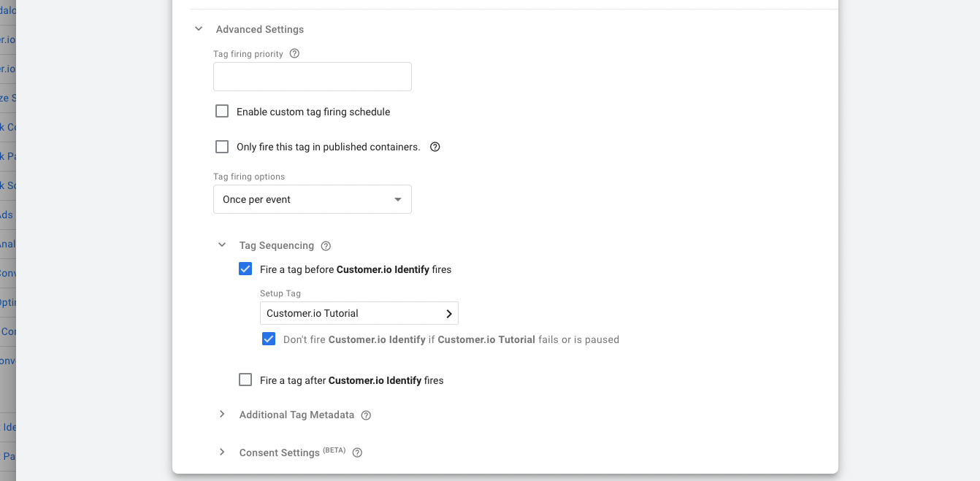Screen dimensions: 980x481
Task: Open Setup Tag selector Customer.io Tutorial
Action: pyautogui.click(x=359, y=313)
